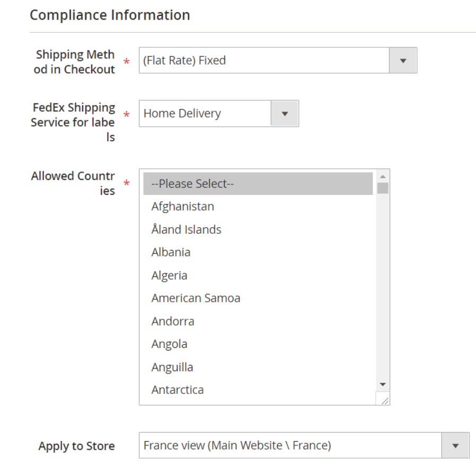Viewport: 476px width, 466px height.
Task: Select Albania in Allowed Countries
Action: (x=258, y=252)
